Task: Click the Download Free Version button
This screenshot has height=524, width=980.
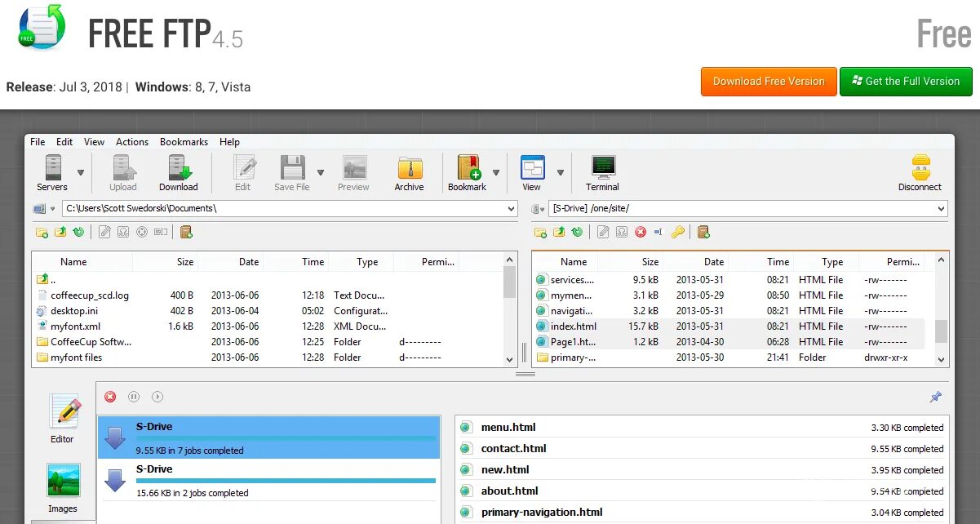Action: (769, 81)
